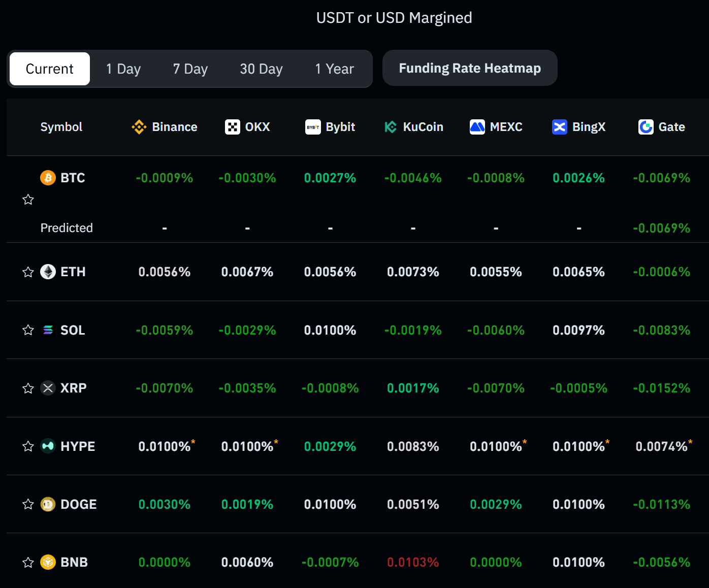Switch to the 1 Day tab

pyautogui.click(x=123, y=69)
